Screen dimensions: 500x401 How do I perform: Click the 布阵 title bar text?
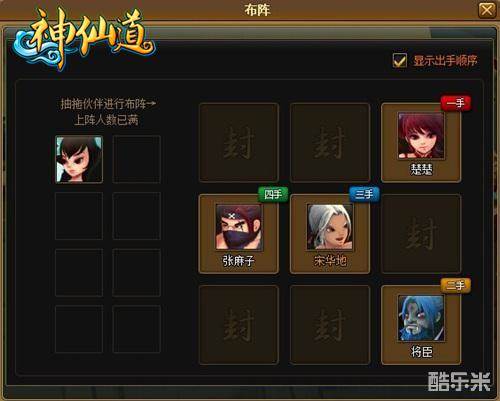[257, 10]
